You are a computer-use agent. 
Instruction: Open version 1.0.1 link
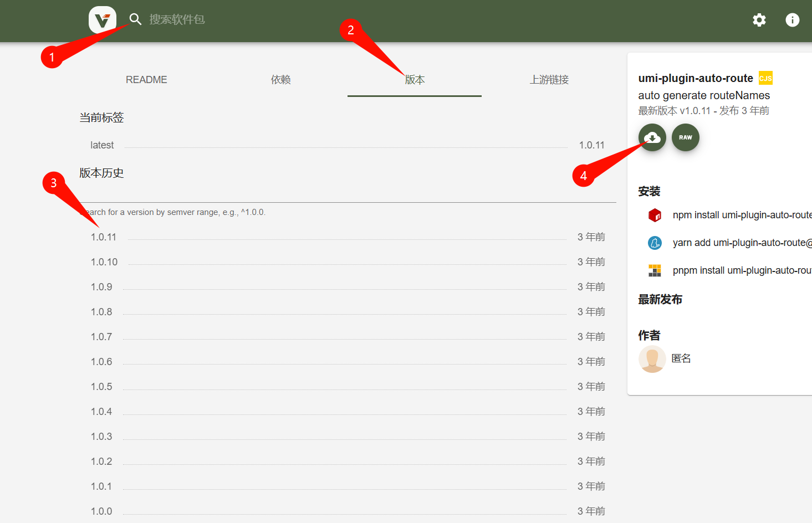click(101, 486)
